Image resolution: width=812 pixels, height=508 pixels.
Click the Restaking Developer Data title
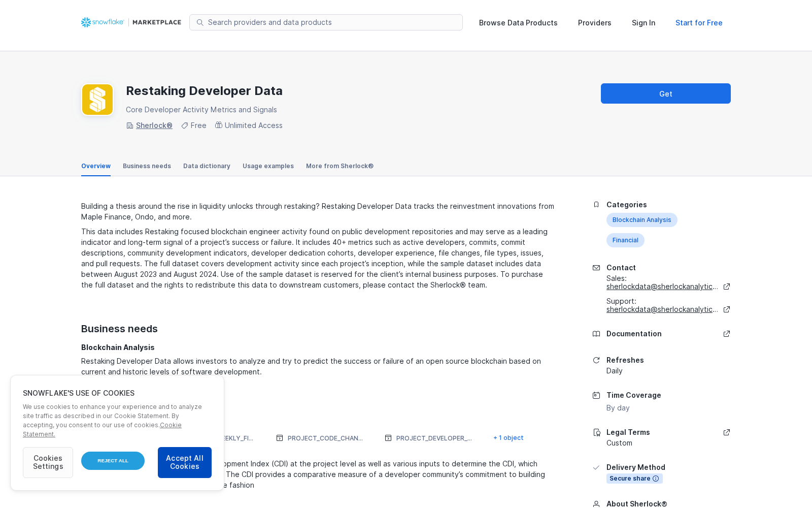pos(204,91)
